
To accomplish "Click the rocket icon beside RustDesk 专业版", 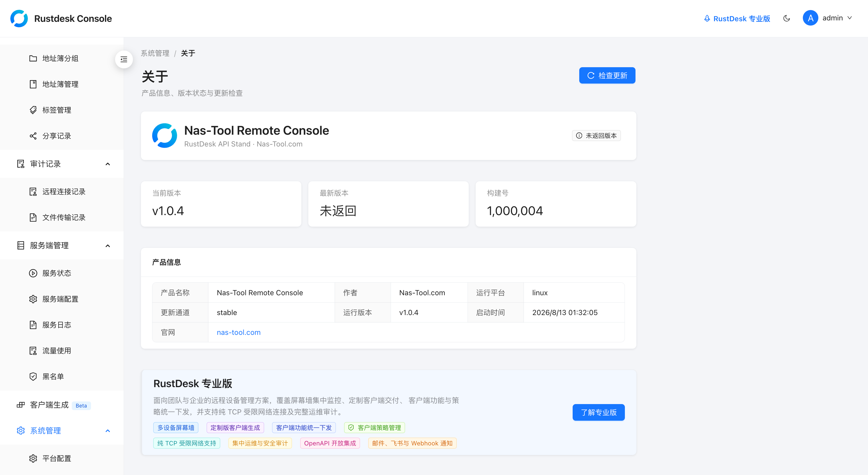I will pos(707,19).
